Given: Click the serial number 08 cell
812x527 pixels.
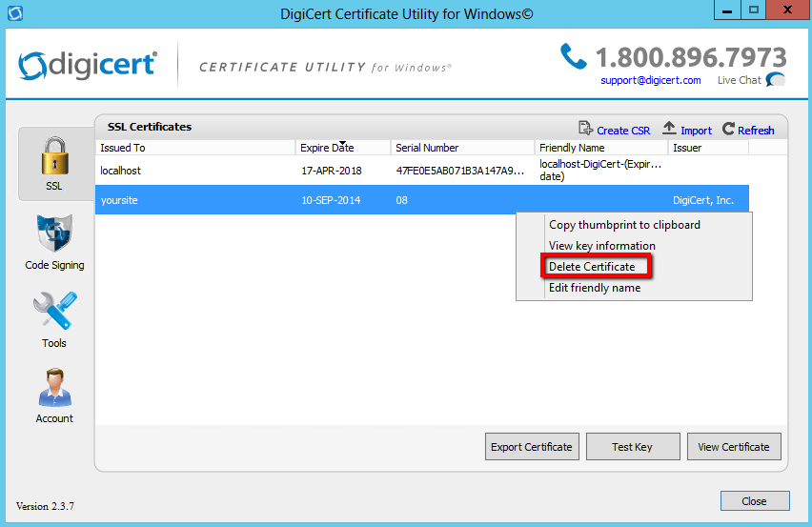Looking at the screenshot, I should pos(402,200).
